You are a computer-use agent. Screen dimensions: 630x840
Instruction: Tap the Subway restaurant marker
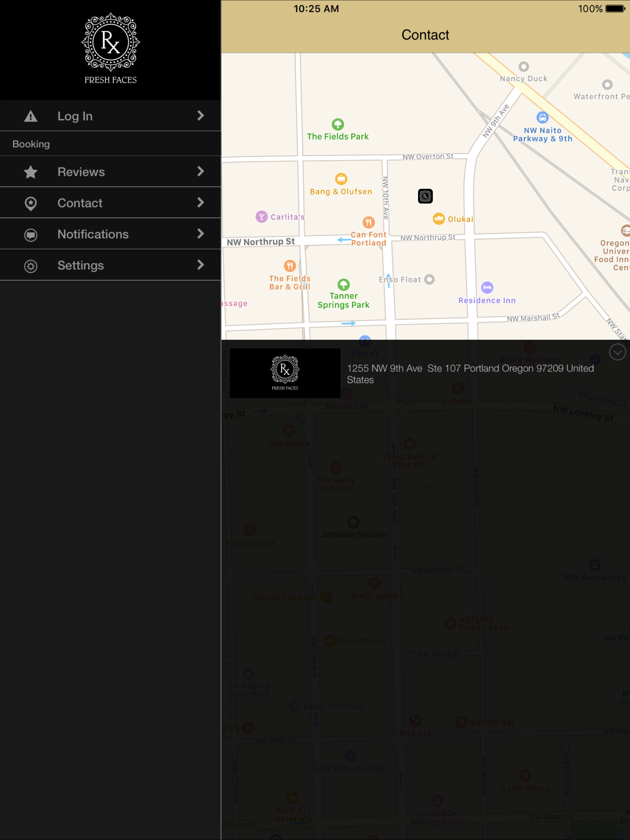coord(457,388)
